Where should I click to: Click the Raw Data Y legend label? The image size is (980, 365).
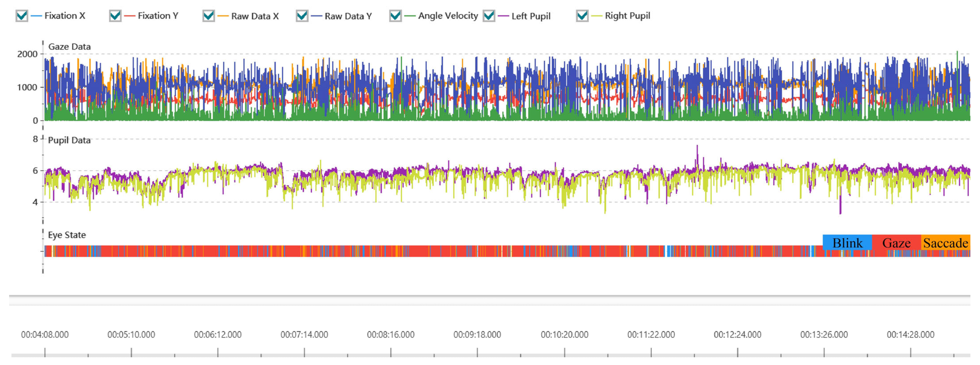coord(348,16)
